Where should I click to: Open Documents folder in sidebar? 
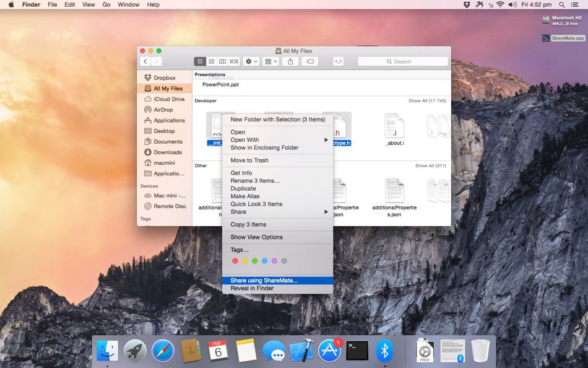coord(165,142)
